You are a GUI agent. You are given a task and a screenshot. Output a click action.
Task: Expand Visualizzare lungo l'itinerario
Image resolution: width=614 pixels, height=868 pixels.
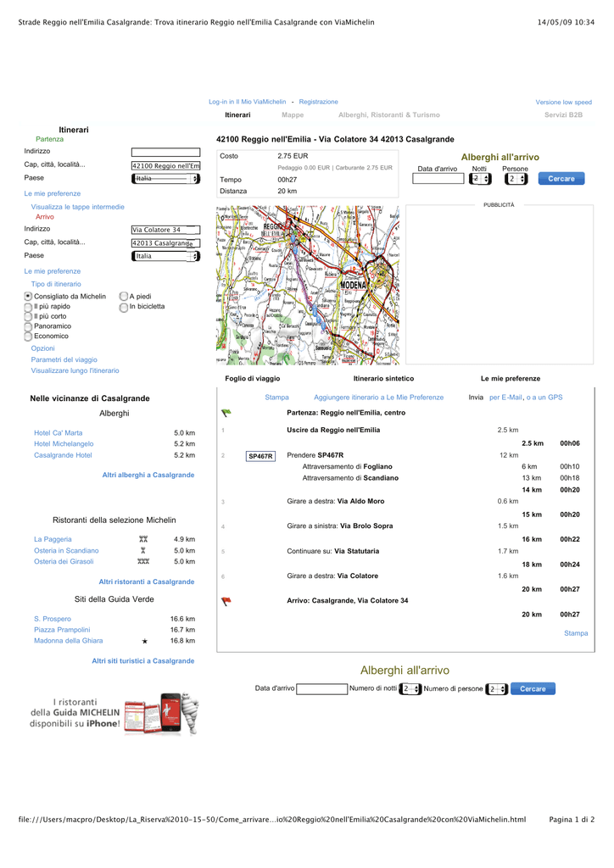point(75,371)
